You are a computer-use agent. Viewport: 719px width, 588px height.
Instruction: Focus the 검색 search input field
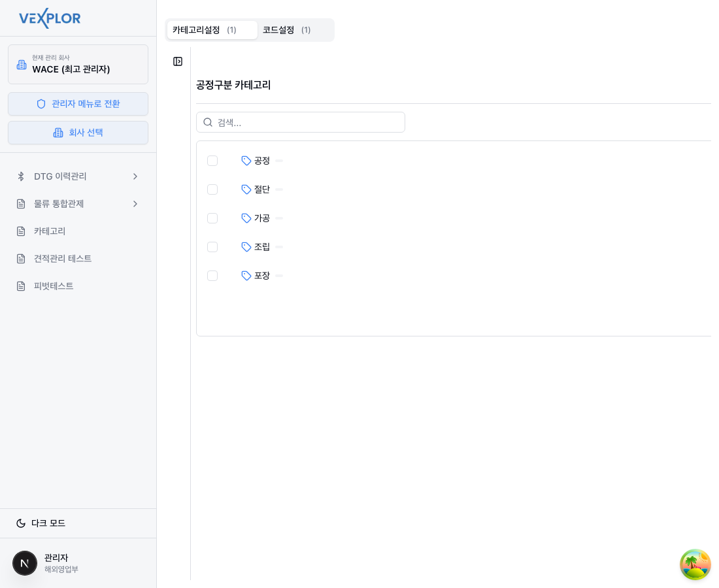coord(307,122)
